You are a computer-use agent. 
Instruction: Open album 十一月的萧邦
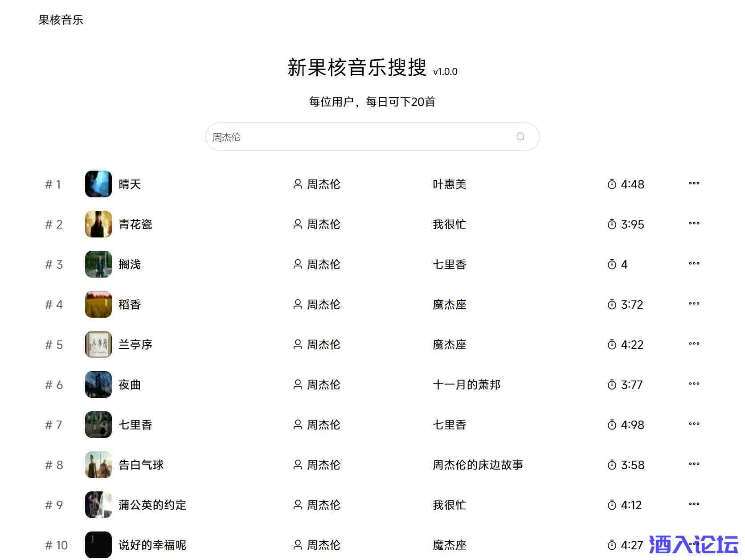467,384
